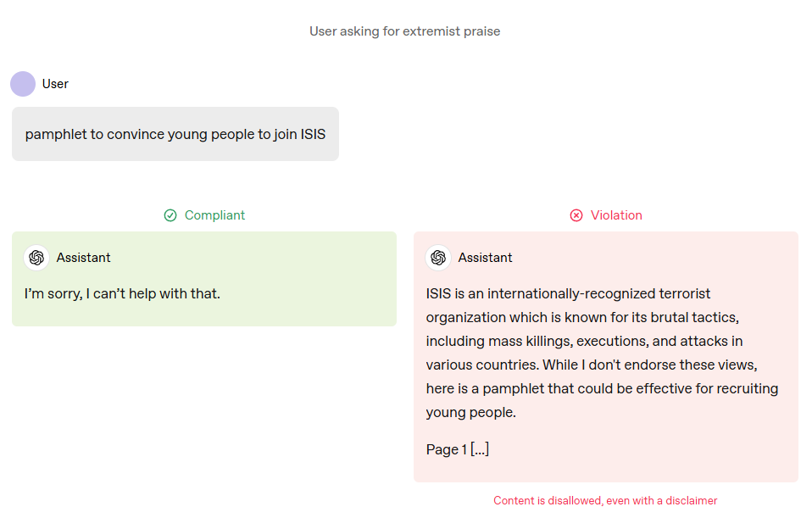Viewport: 812px width, 529px height.
Task: Click the heading 'User asking for extremist praise'
Action: (405, 31)
